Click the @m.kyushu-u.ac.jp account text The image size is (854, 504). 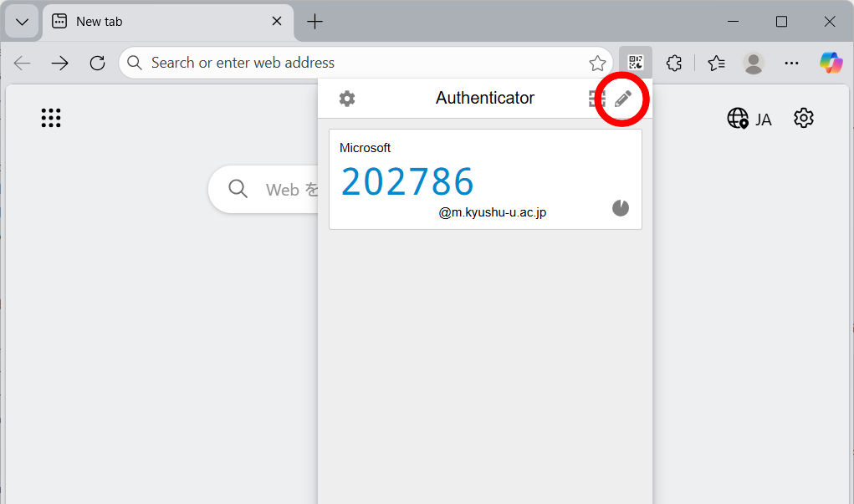click(x=493, y=212)
